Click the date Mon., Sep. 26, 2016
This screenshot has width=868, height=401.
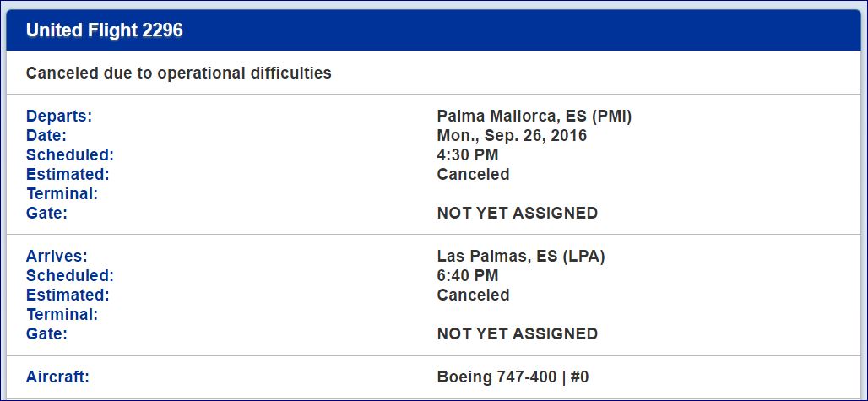pos(512,136)
